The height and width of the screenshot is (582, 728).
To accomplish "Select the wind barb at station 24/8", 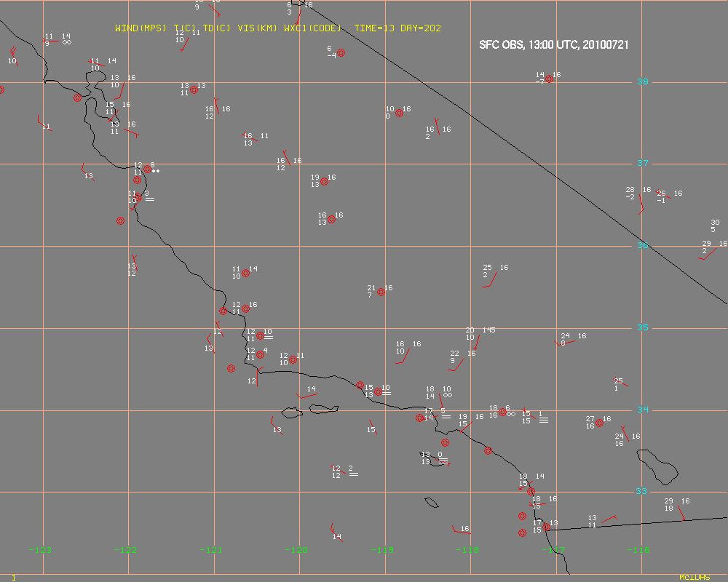I will [x=565, y=343].
